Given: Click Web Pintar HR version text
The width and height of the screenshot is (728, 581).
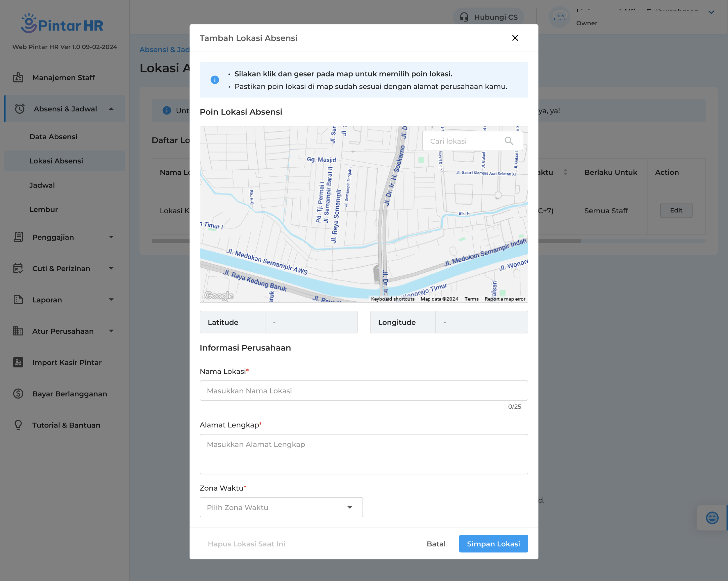Looking at the screenshot, I should [65, 47].
